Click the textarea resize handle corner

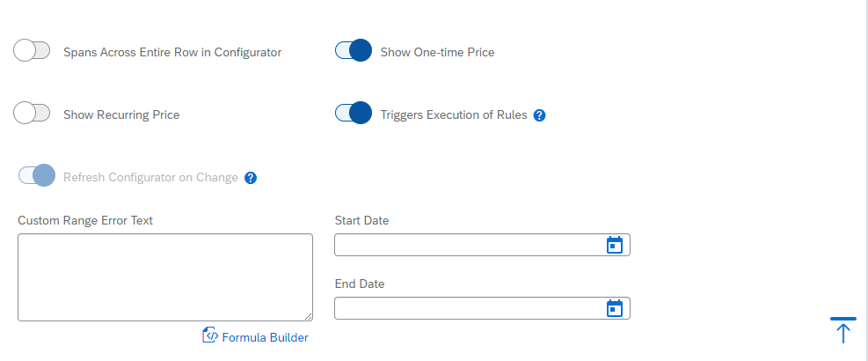pos(308,316)
